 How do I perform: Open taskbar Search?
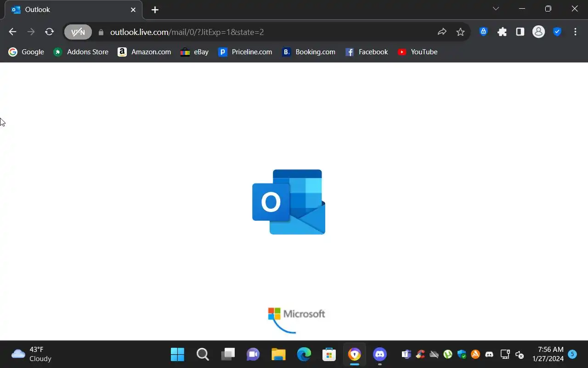click(x=203, y=354)
